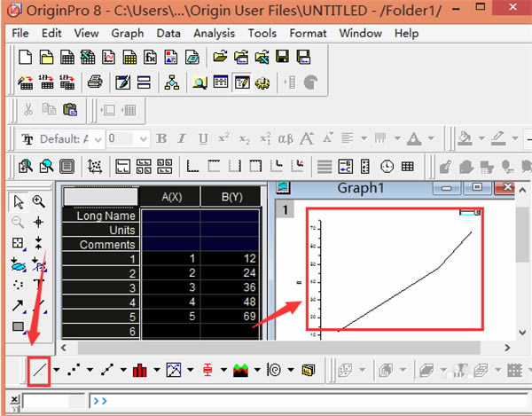Open the Help menu
532x416 pixels.
[x=406, y=33]
